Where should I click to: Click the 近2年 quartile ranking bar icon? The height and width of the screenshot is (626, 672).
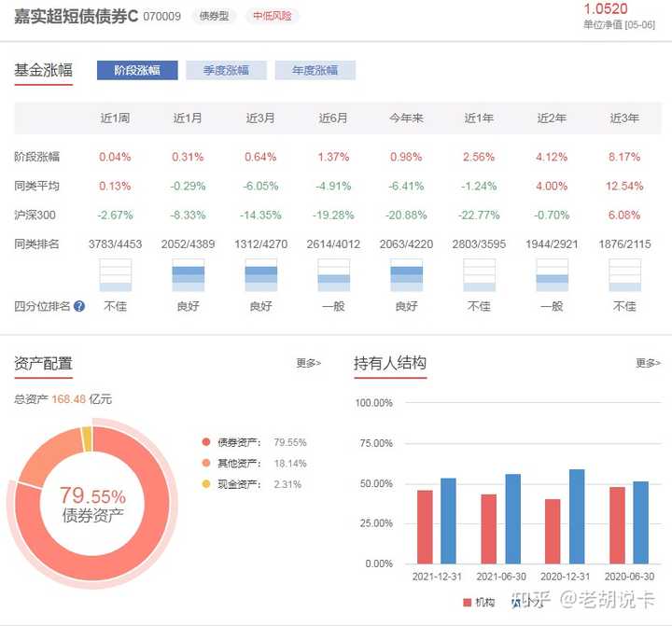click(552, 275)
